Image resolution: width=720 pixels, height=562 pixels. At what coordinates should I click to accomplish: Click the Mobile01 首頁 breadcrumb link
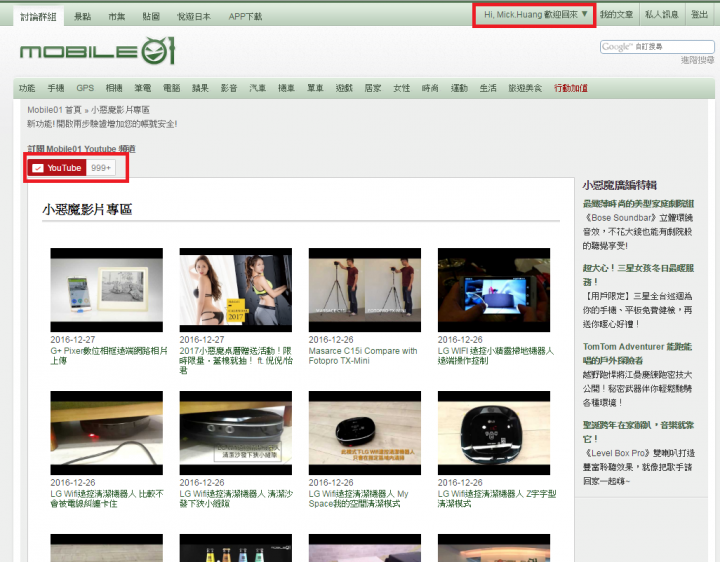[x=54, y=110]
